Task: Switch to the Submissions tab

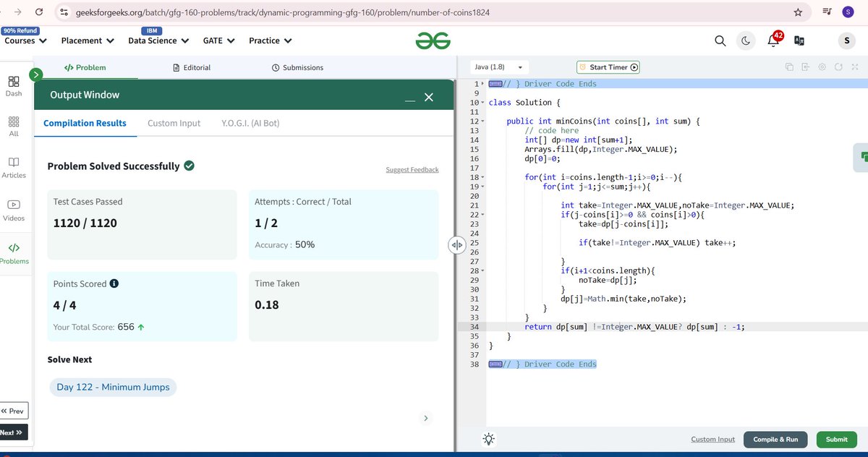Action: 297,67
